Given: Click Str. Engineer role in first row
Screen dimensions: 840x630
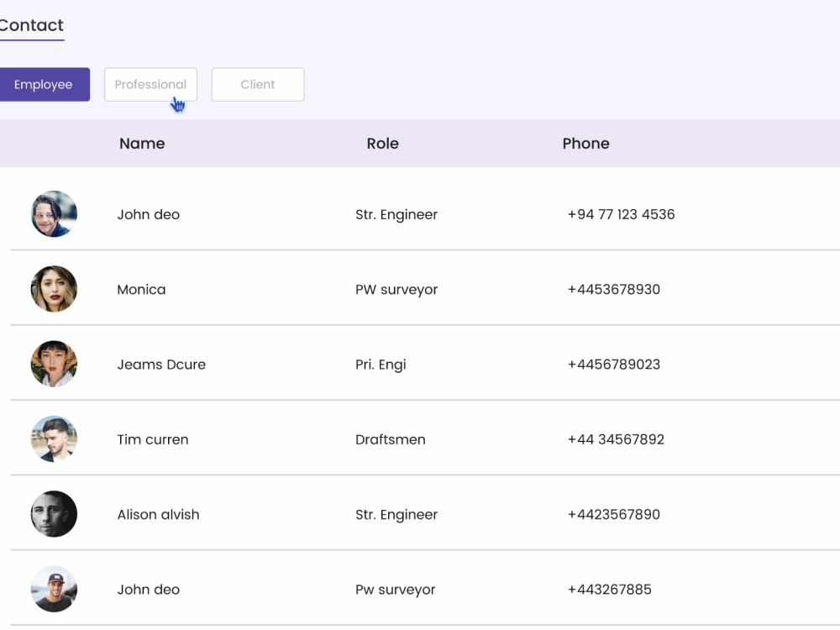Looking at the screenshot, I should tap(396, 214).
